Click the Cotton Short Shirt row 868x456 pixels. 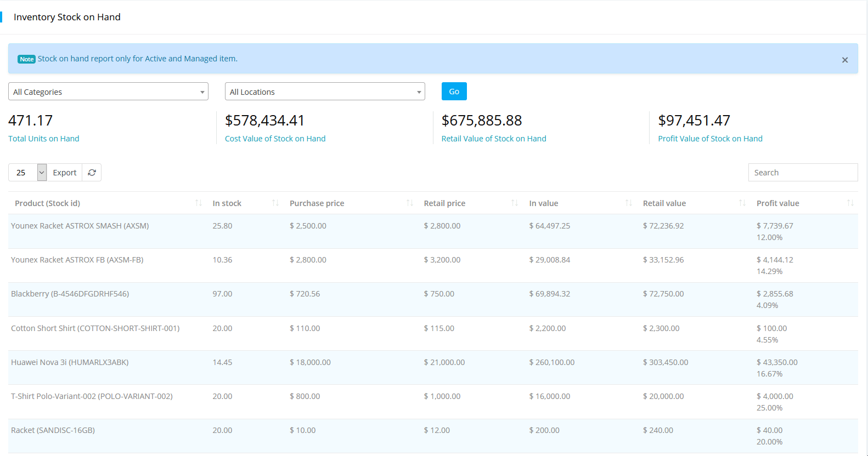(95, 328)
